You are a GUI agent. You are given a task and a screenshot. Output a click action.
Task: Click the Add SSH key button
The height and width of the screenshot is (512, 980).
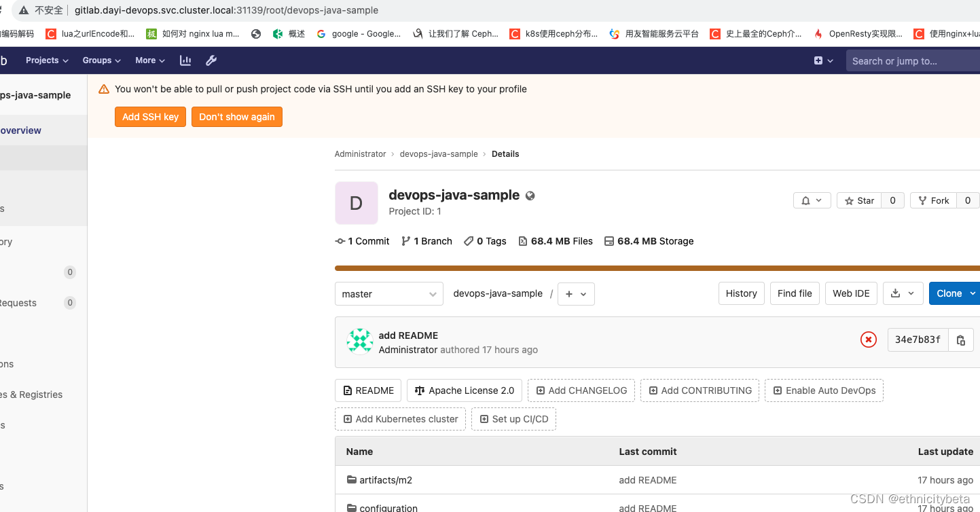coord(150,116)
